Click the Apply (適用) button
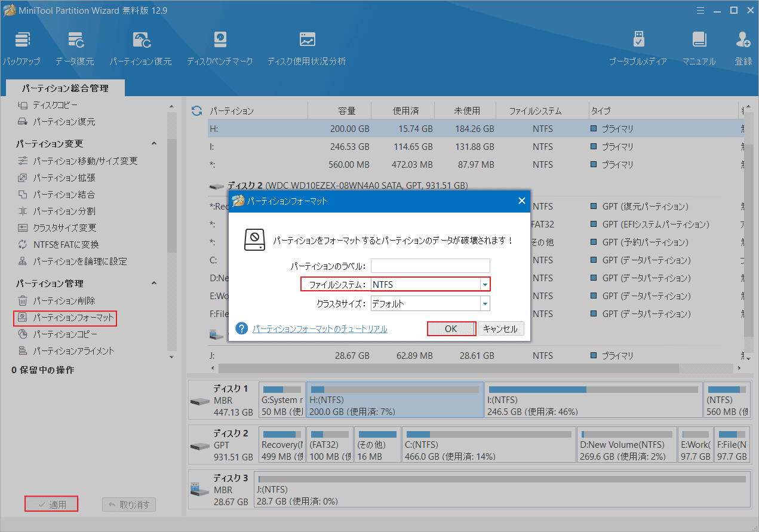The width and height of the screenshot is (759, 532). click(x=51, y=505)
